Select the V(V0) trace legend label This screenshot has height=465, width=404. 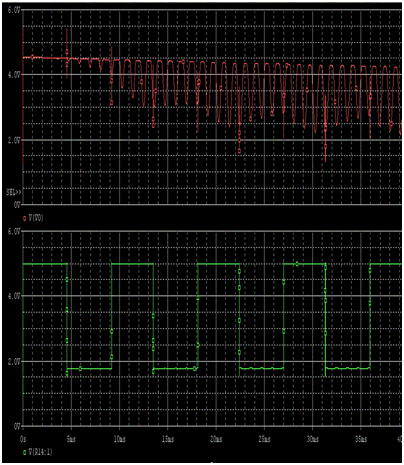point(36,219)
